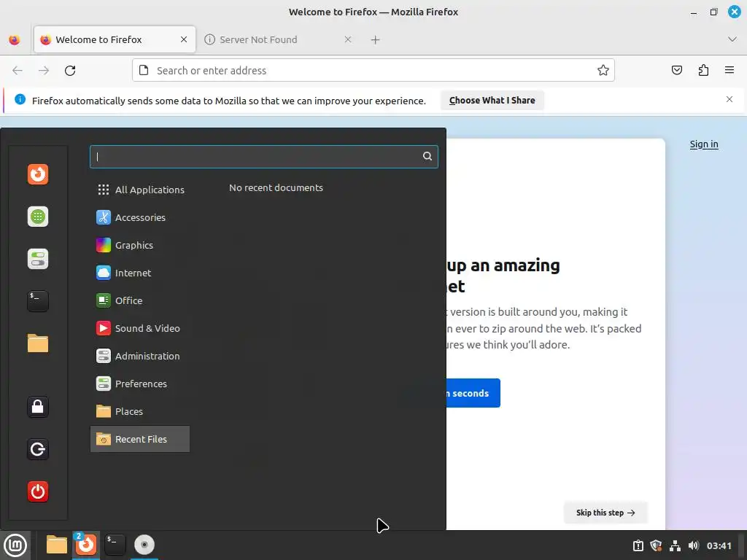747x560 pixels.
Task: Switch to the Welcome to Firefox tab
Action: (115, 39)
